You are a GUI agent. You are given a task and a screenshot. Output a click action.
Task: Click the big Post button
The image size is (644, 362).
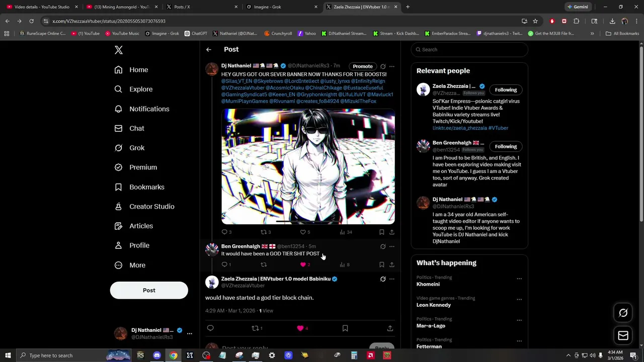[x=149, y=290]
